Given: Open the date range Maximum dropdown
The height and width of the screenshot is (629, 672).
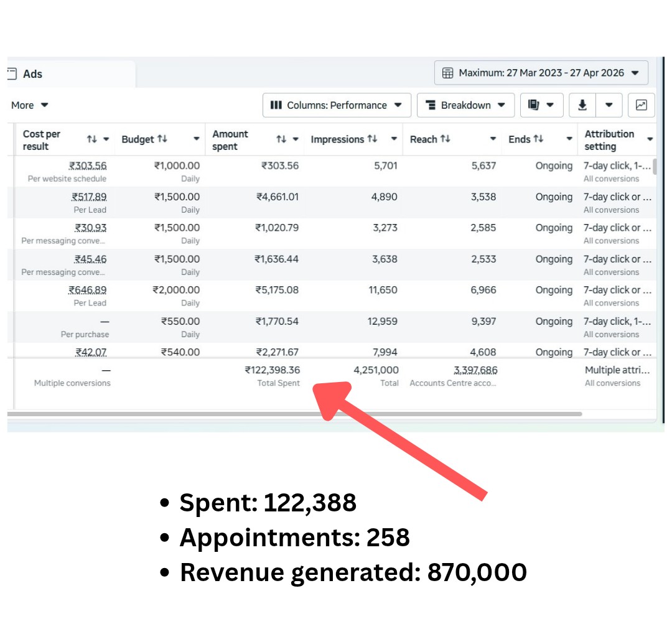Looking at the screenshot, I should tap(541, 73).
